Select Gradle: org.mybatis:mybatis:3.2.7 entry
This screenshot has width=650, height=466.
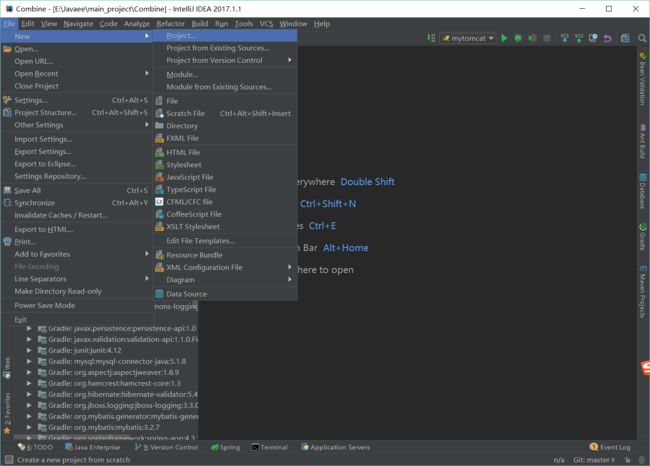pos(104,427)
